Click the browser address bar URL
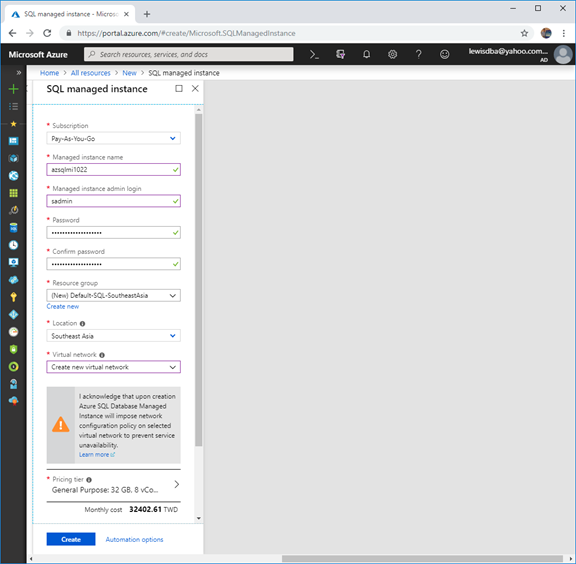This screenshot has height=564, width=576. 186,33
